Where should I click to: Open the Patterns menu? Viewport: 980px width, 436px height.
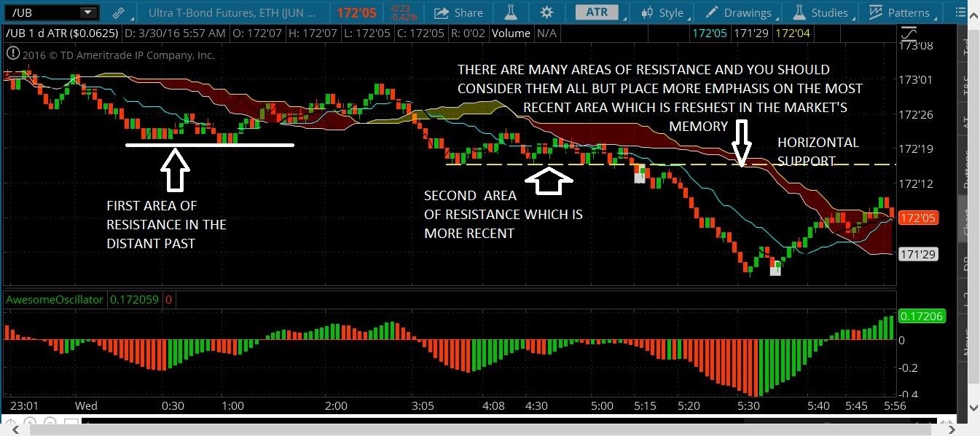901,12
